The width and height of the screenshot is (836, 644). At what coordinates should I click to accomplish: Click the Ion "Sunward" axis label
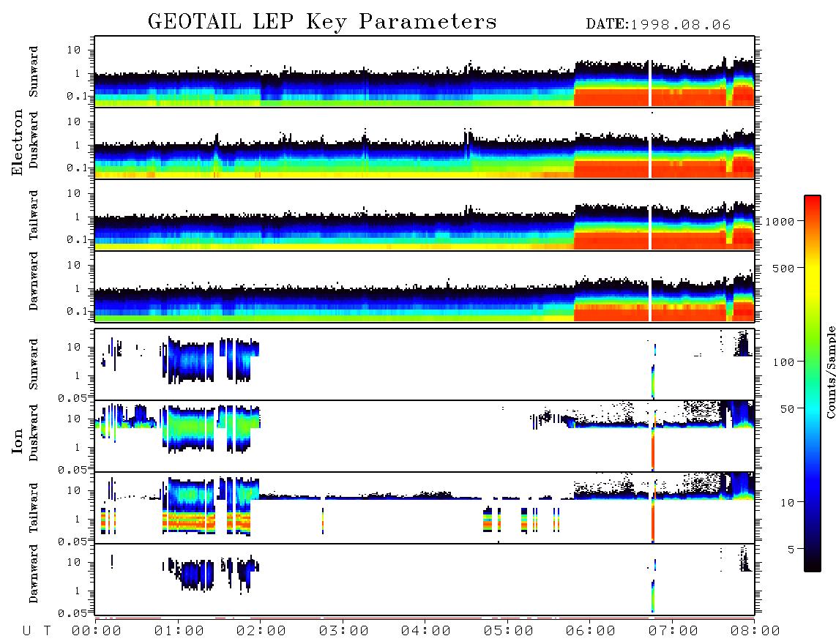(34, 364)
